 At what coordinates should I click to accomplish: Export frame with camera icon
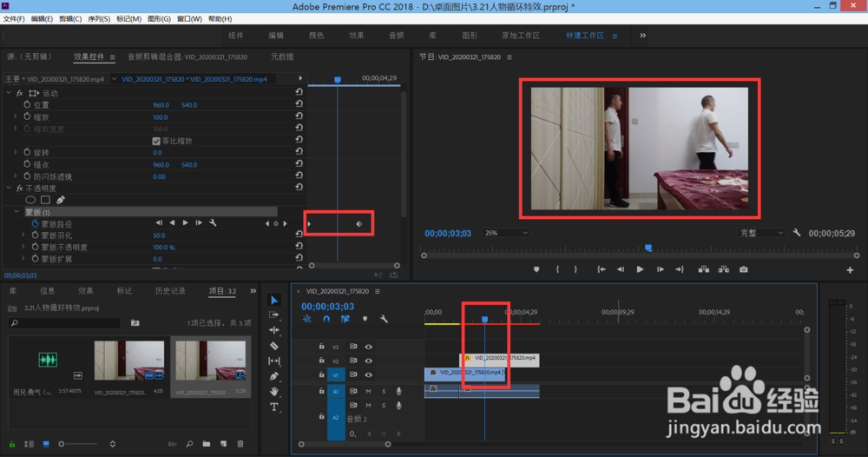pyautogui.click(x=744, y=269)
